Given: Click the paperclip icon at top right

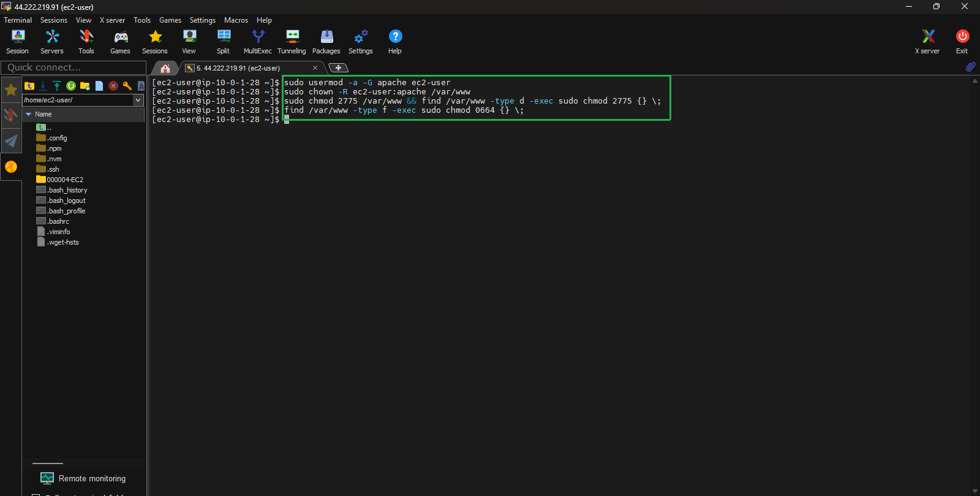Looking at the screenshot, I should pos(971,67).
